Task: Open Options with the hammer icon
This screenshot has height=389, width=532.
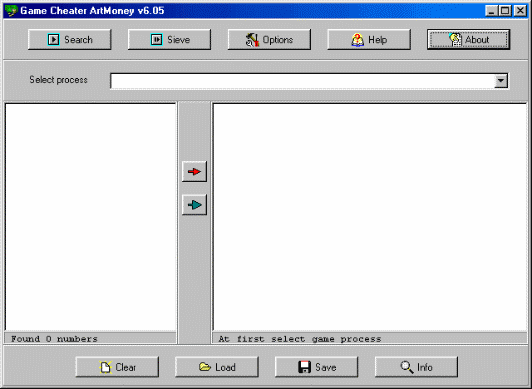Action: pos(269,40)
